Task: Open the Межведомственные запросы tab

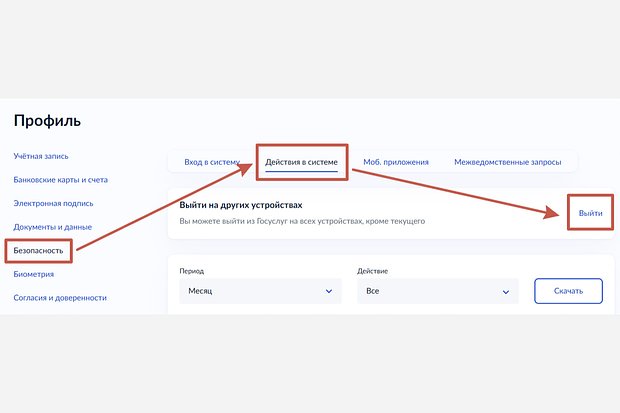Action: click(508, 162)
